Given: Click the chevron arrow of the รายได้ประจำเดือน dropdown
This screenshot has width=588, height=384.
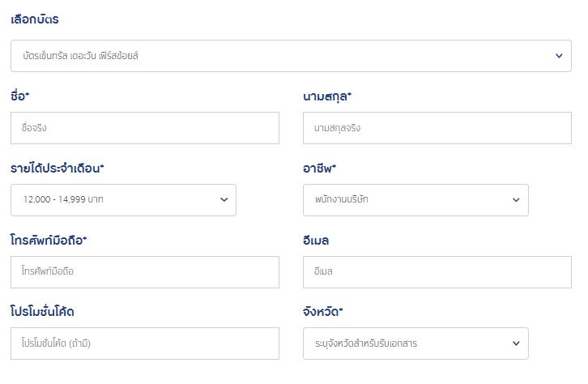Looking at the screenshot, I should pyautogui.click(x=224, y=200).
